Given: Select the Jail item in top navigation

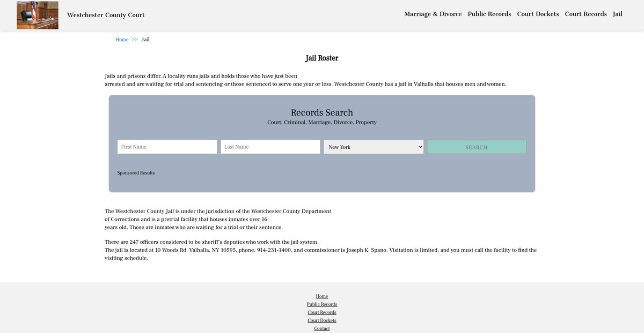Looking at the screenshot, I should [617, 14].
